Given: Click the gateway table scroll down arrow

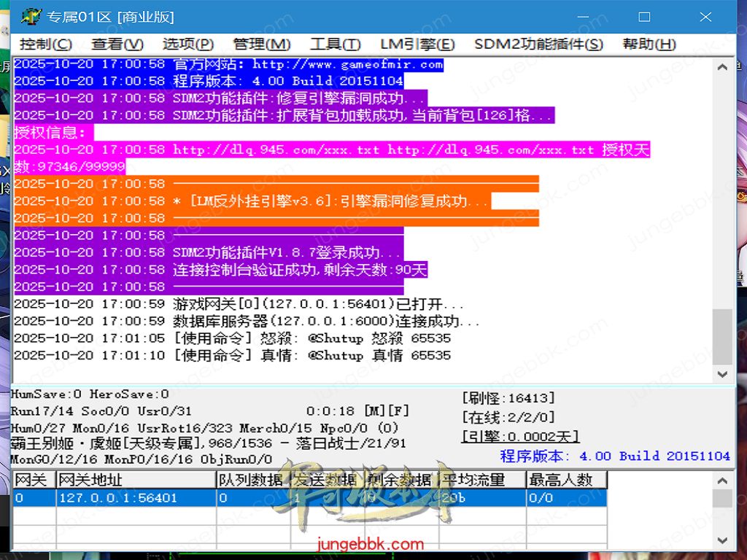Looking at the screenshot, I should pos(722,540).
